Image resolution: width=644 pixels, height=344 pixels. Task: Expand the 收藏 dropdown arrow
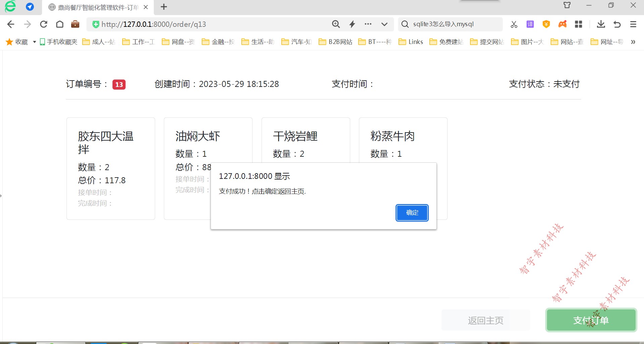[x=34, y=42]
